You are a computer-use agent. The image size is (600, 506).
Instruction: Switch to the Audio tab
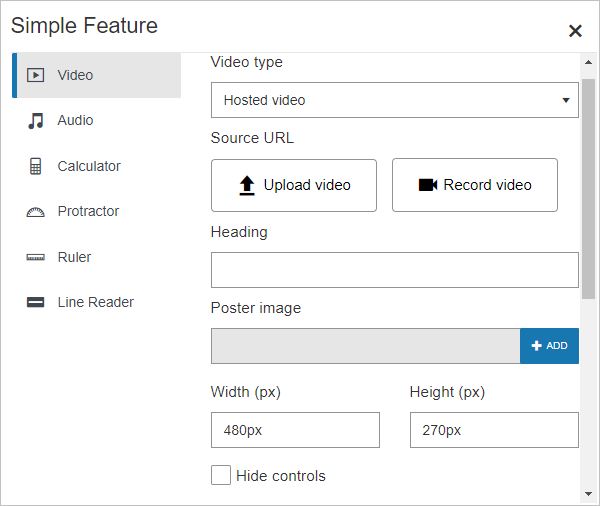click(x=75, y=121)
